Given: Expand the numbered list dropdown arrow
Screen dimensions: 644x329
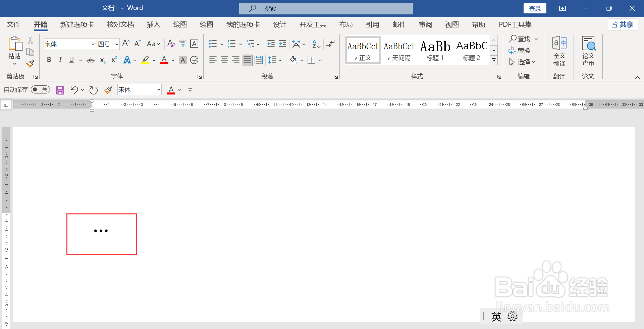Looking at the screenshot, I should 240,44.
